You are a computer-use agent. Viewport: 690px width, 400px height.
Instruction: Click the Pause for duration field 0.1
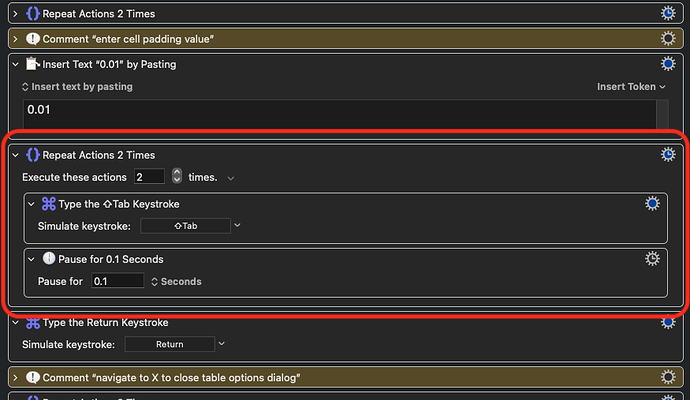117,281
